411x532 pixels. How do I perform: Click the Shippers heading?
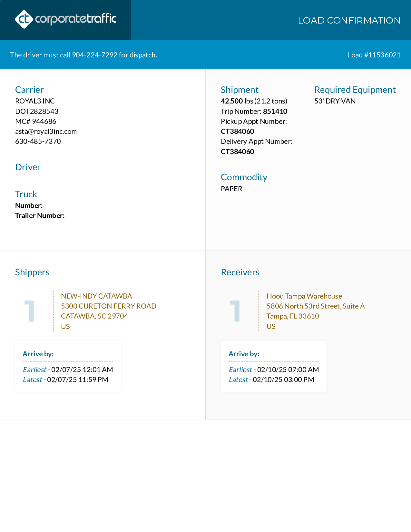click(32, 272)
